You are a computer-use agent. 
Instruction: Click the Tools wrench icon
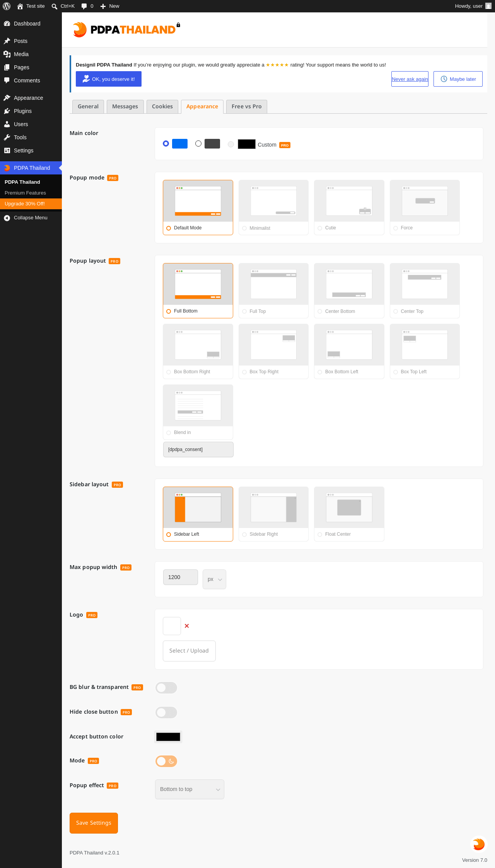(7, 137)
